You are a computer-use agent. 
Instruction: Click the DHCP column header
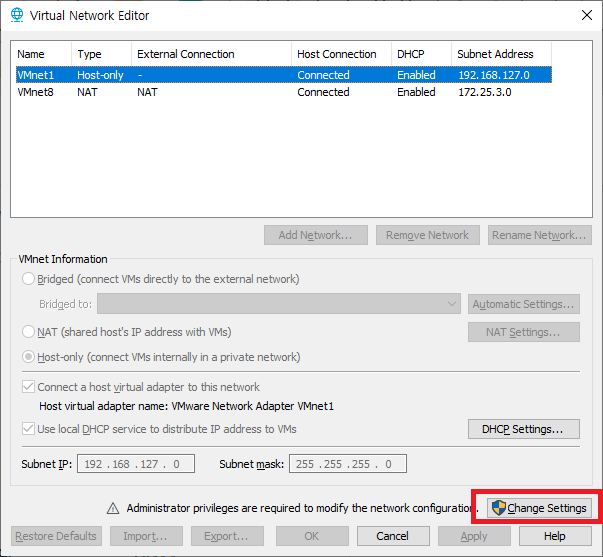(x=421, y=54)
